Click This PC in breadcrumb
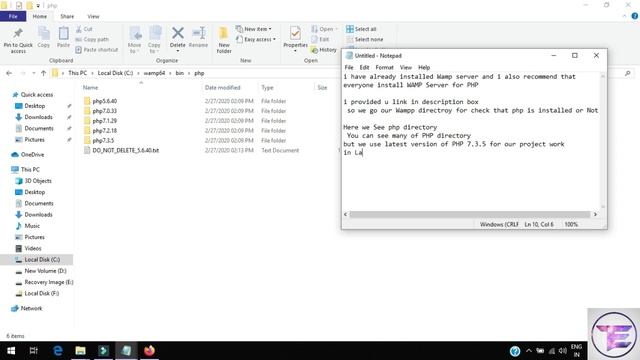Viewport: 640px width, 360px height. (x=78, y=73)
